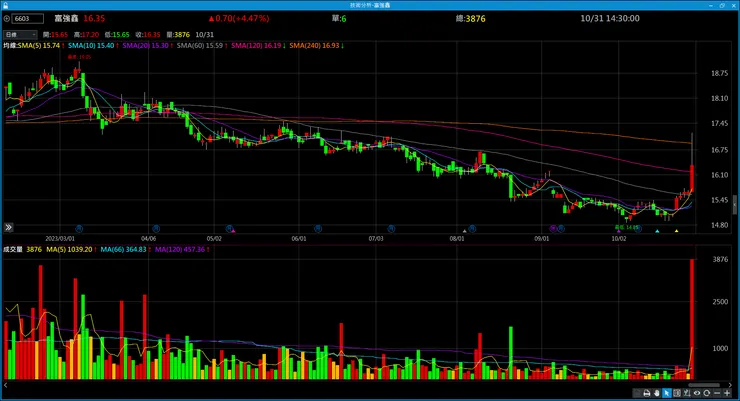
Task: Click the 均線 moving average label
Action: (x=10, y=46)
